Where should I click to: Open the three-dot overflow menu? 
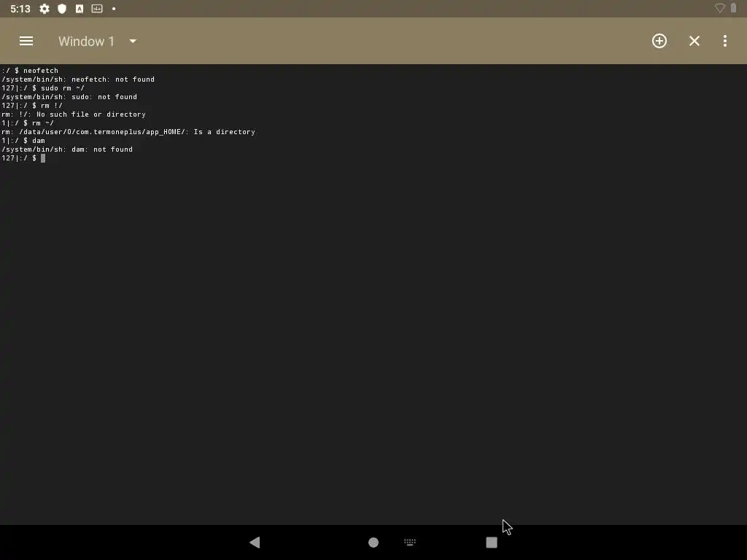tap(724, 41)
